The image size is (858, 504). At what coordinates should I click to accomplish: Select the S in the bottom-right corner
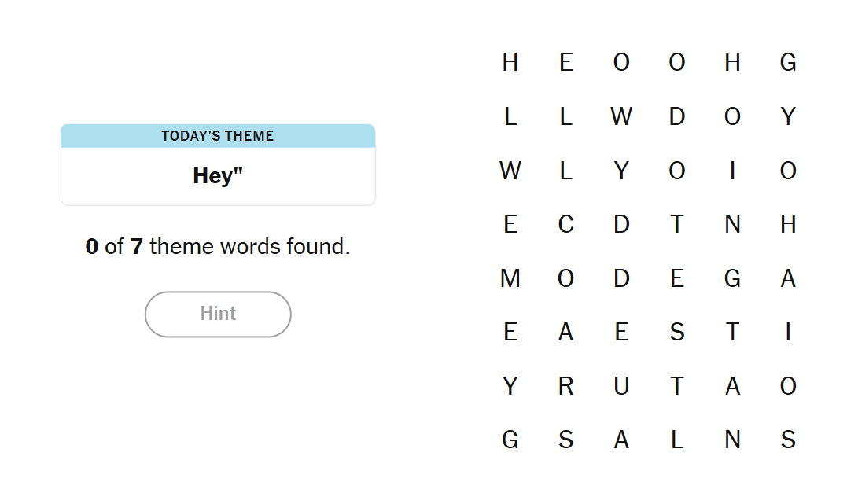pos(788,440)
